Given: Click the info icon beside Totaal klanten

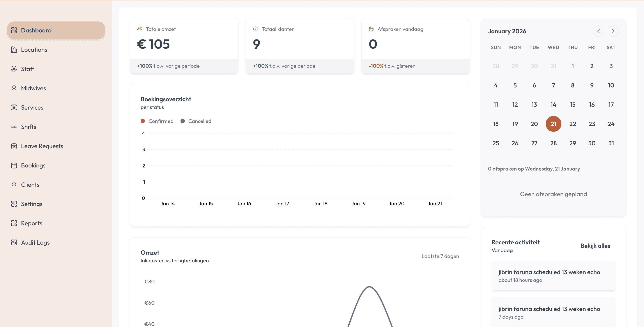Looking at the screenshot, I should pyautogui.click(x=255, y=29).
